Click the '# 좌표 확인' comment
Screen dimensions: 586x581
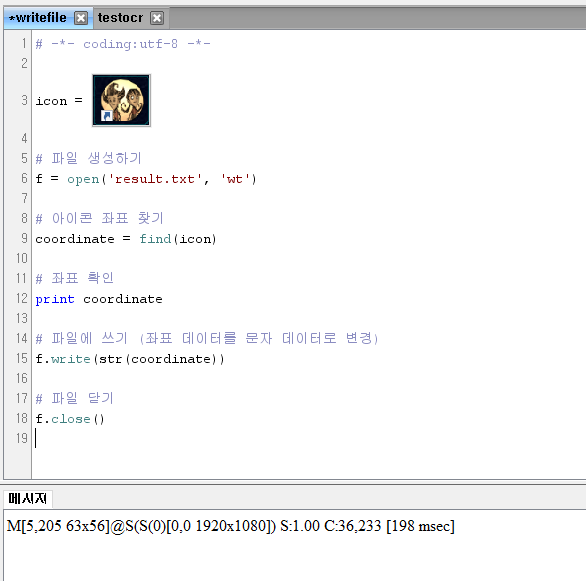pyautogui.click(x=74, y=278)
